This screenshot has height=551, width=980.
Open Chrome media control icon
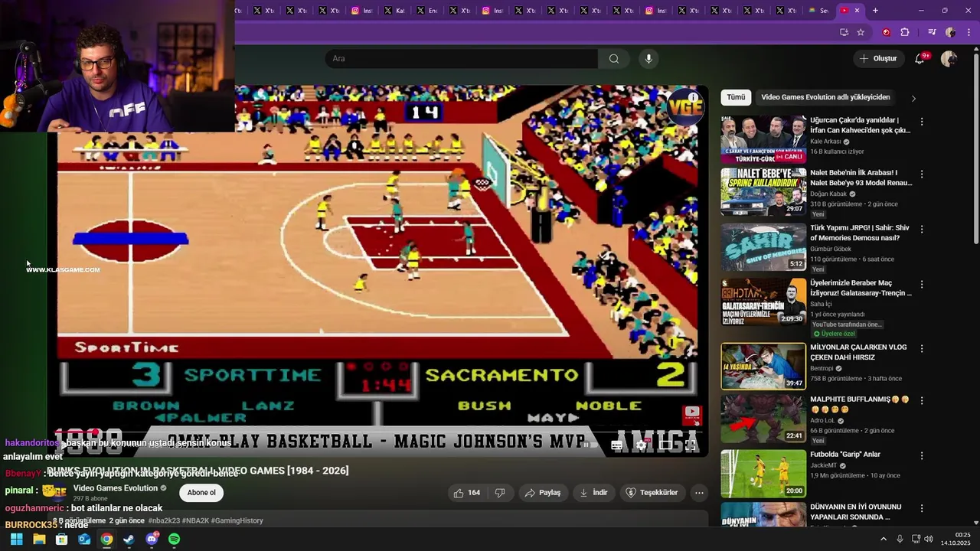(x=932, y=32)
